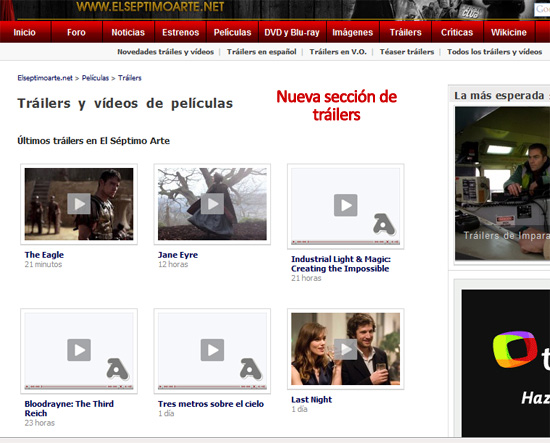Open Bloodrayne: The Third Reich title link
This screenshot has height=443, width=550.
tap(69, 408)
